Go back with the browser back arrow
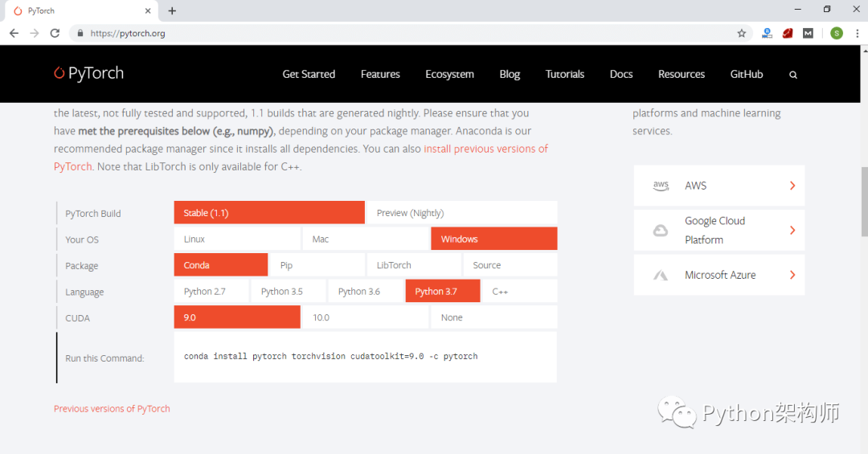Image resolution: width=868 pixels, height=454 pixels. [14, 33]
